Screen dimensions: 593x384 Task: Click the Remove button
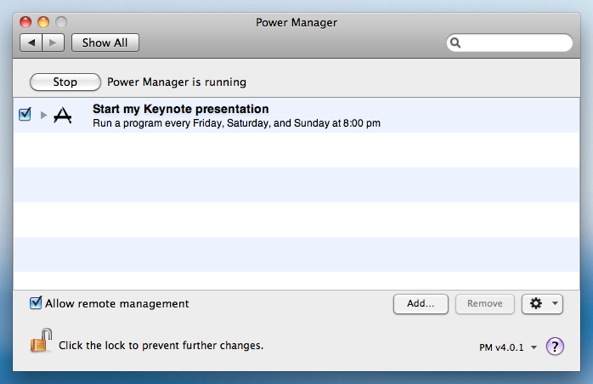pyautogui.click(x=485, y=304)
